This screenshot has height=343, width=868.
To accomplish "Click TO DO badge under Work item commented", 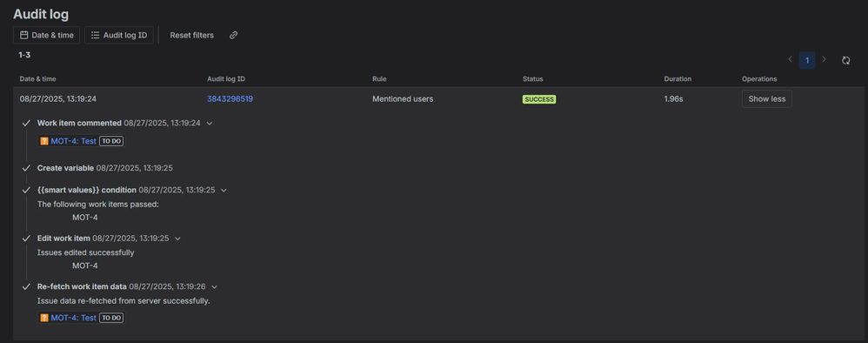I will pos(112,141).
